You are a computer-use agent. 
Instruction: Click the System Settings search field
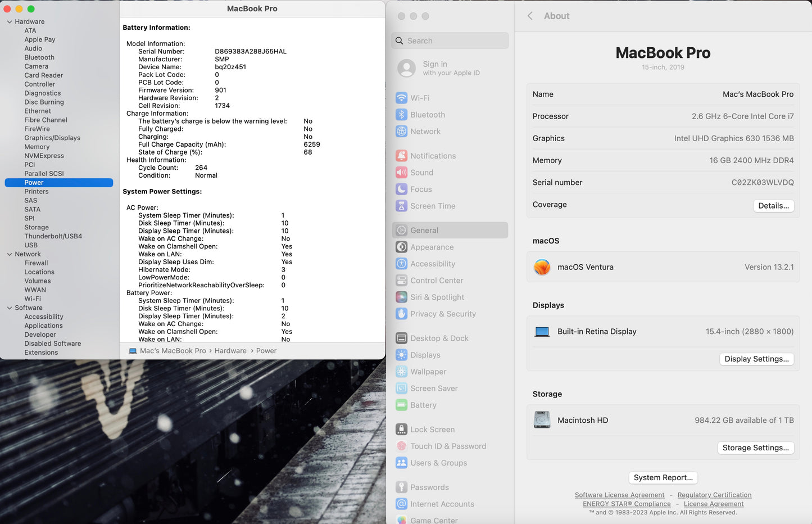point(450,40)
